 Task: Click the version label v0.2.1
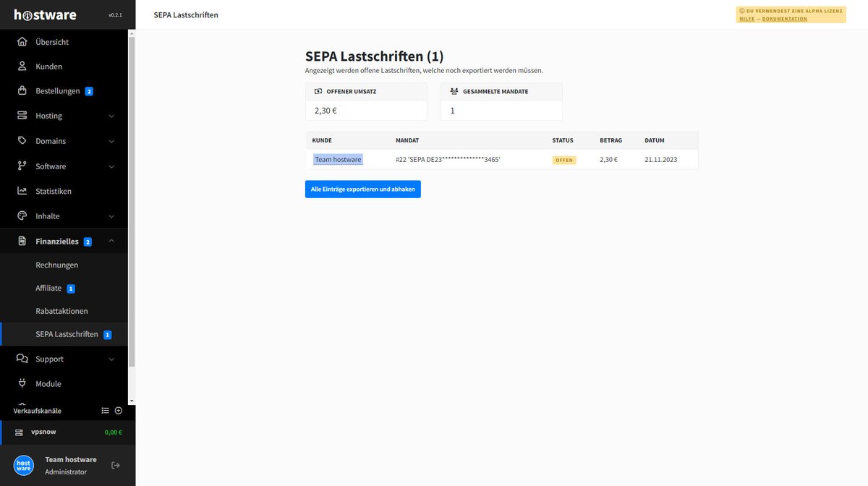point(115,15)
